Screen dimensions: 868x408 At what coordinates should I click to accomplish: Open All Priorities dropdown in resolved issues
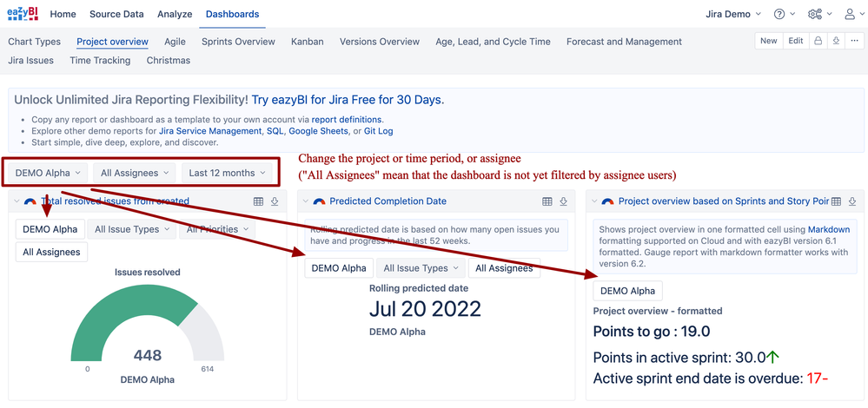(x=217, y=229)
